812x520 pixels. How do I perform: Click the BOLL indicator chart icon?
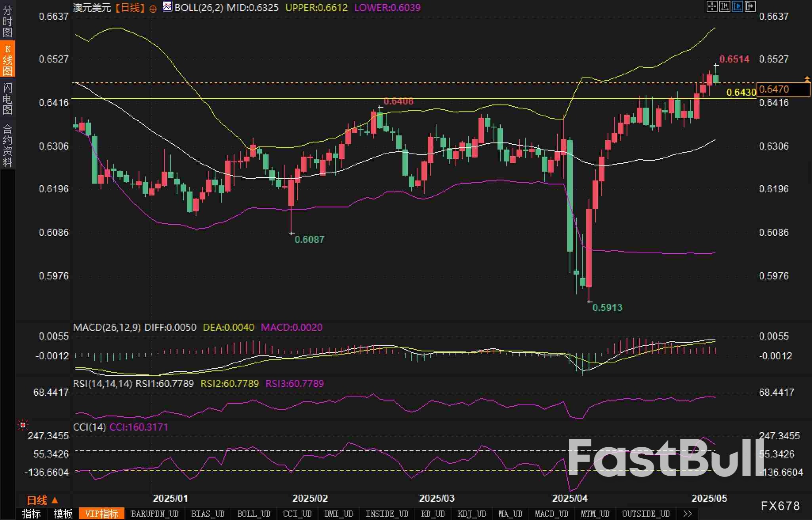(x=168, y=7)
